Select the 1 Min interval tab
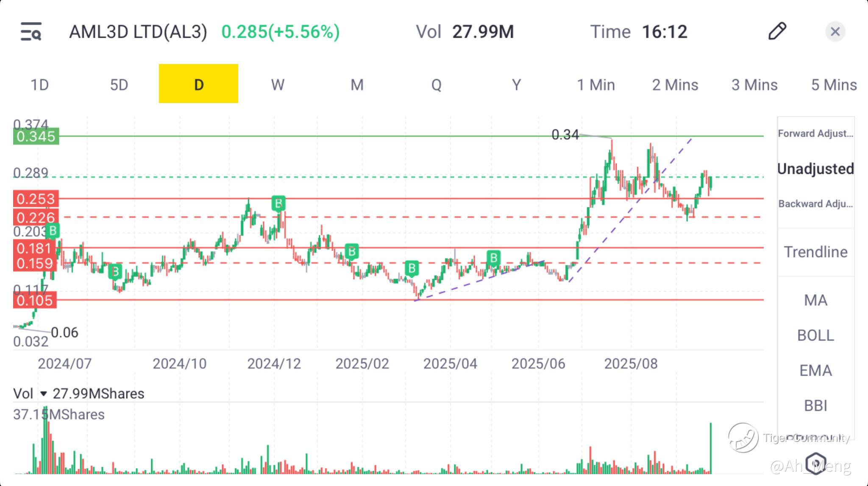The height and width of the screenshot is (486, 868). pos(595,85)
